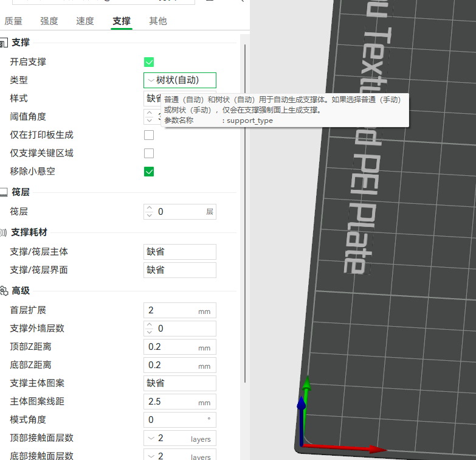Increase 支撑外墙层数 with up arrow
The width and height of the screenshot is (476, 460).
pyautogui.click(x=150, y=325)
